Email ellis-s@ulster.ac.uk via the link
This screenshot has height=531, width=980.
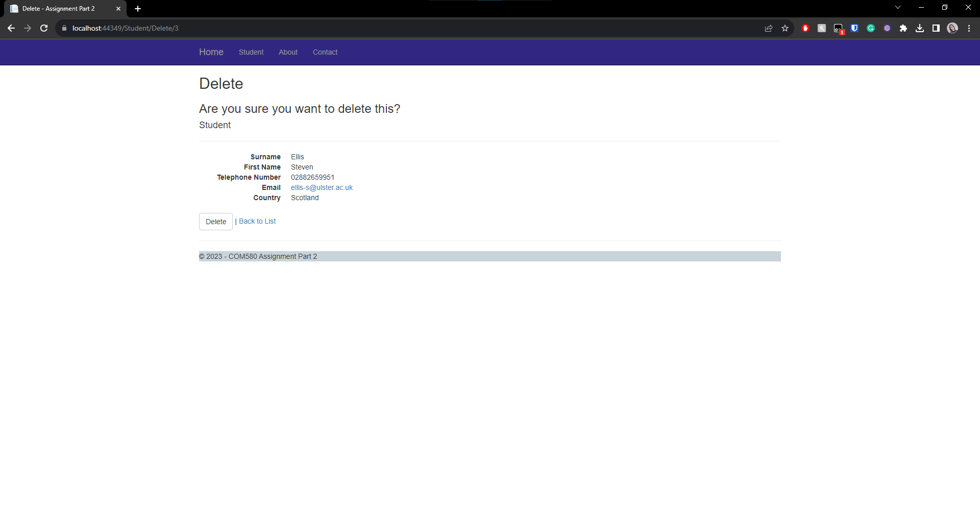tap(322, 187)
